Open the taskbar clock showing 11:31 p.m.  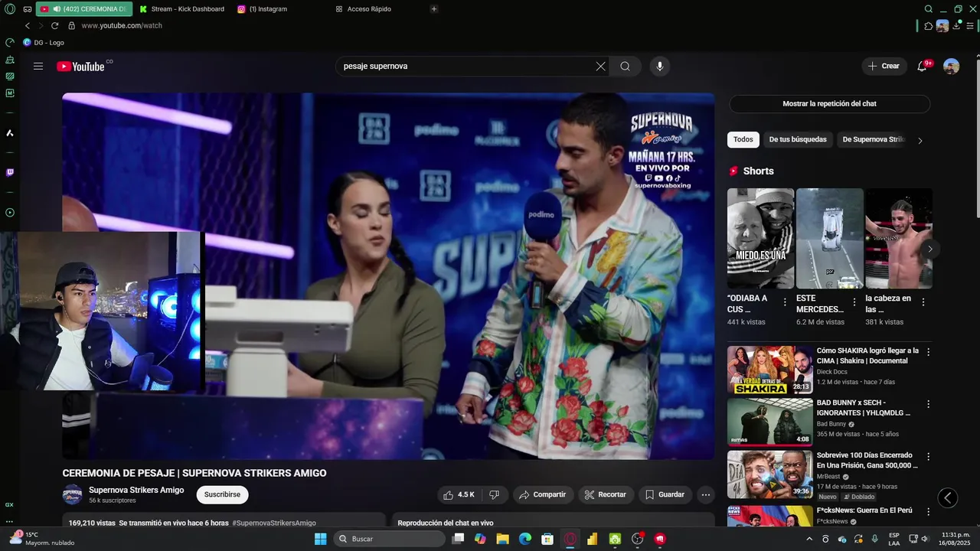(x=955, y=539)
